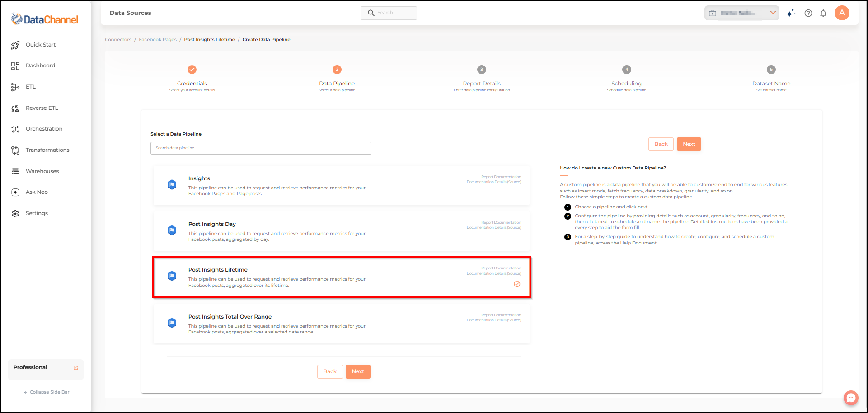Image resolution: width=868 pixels, height=413 pixels.
Task: Click the DataChannel logo
Action: click(x=45, y=19)
